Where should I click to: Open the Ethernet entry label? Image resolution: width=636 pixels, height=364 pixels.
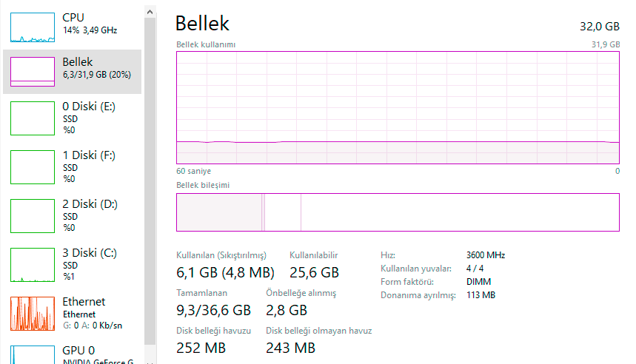(84, 301)
